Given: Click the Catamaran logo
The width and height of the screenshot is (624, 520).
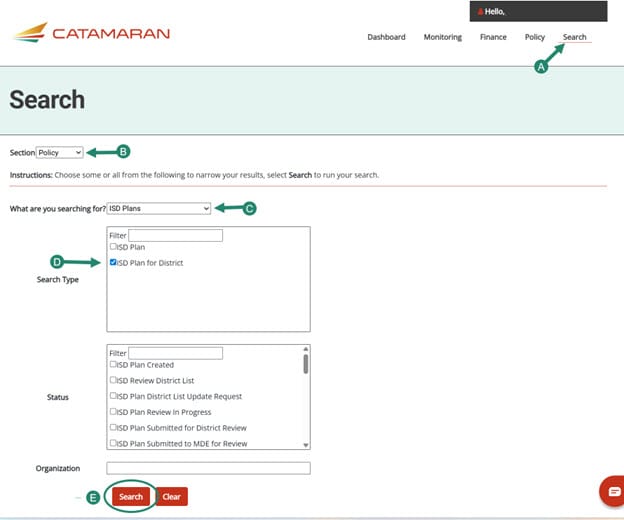Looking at the screenshot, I should [92, 33].
